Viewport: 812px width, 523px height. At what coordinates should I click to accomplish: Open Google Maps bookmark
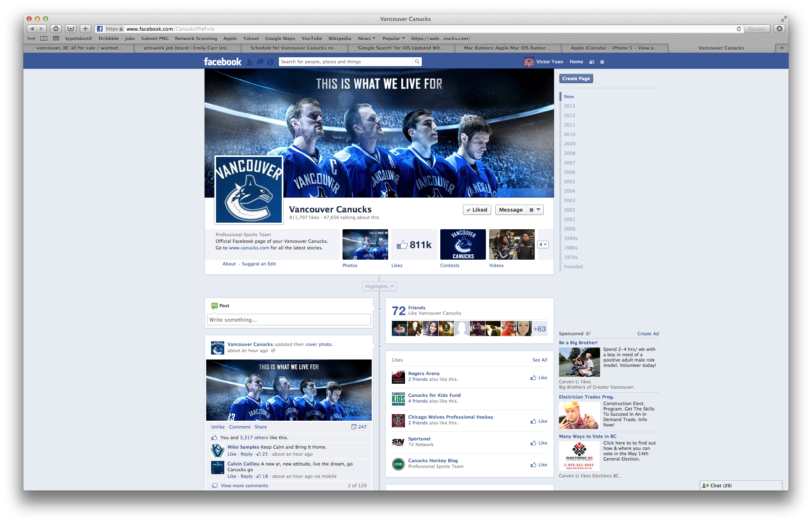pos(280,39)
